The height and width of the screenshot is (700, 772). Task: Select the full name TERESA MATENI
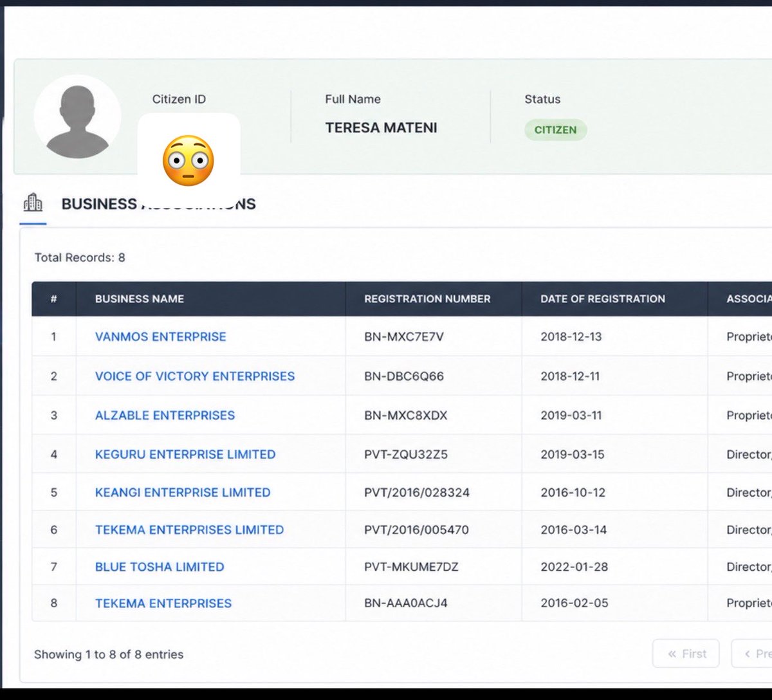tap(381, 127)
